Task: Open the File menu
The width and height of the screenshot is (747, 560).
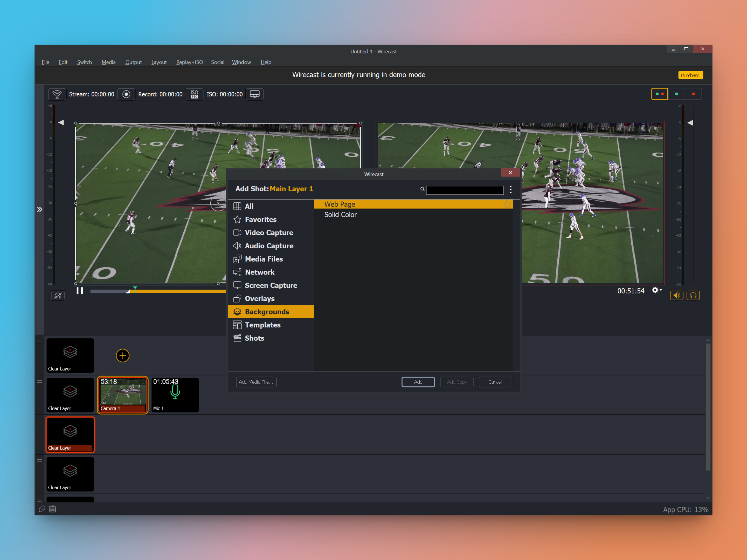Action: coord(45,62)
